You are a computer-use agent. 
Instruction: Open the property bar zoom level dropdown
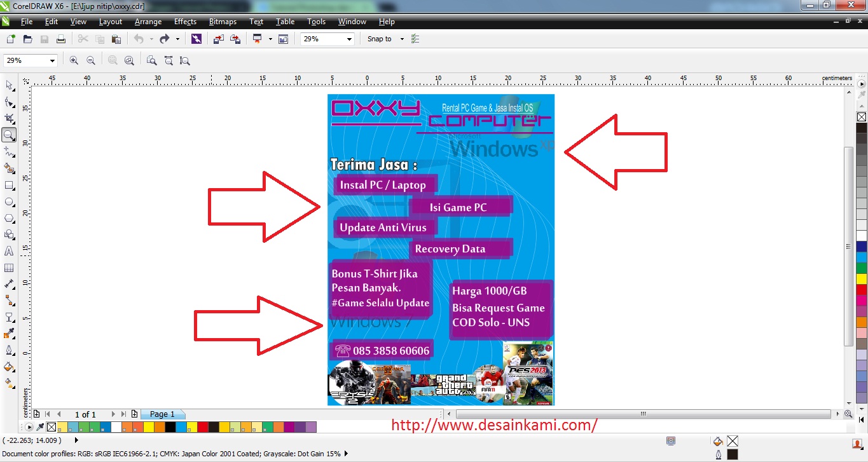52,60
